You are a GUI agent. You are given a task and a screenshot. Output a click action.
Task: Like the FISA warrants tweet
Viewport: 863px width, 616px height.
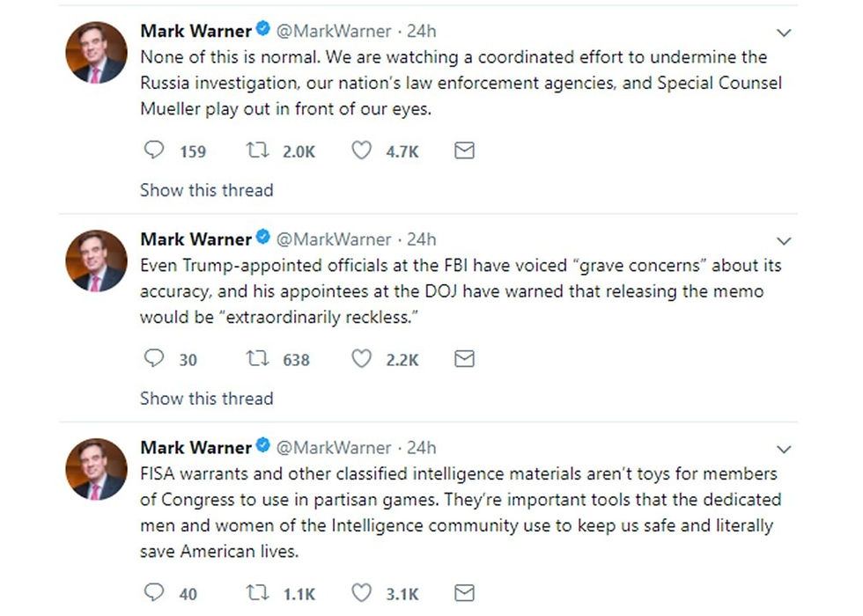pyautogui.click(x=361, y=592)
